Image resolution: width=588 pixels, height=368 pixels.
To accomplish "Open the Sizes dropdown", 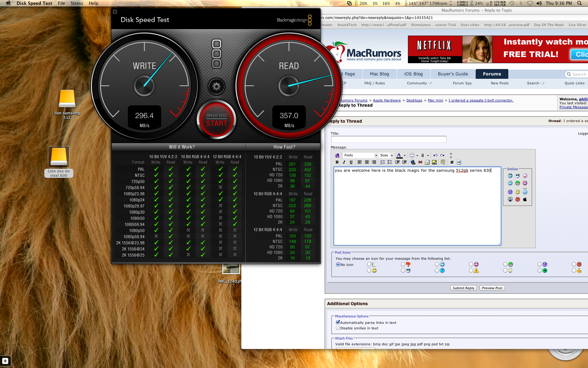I will [386, 155].
